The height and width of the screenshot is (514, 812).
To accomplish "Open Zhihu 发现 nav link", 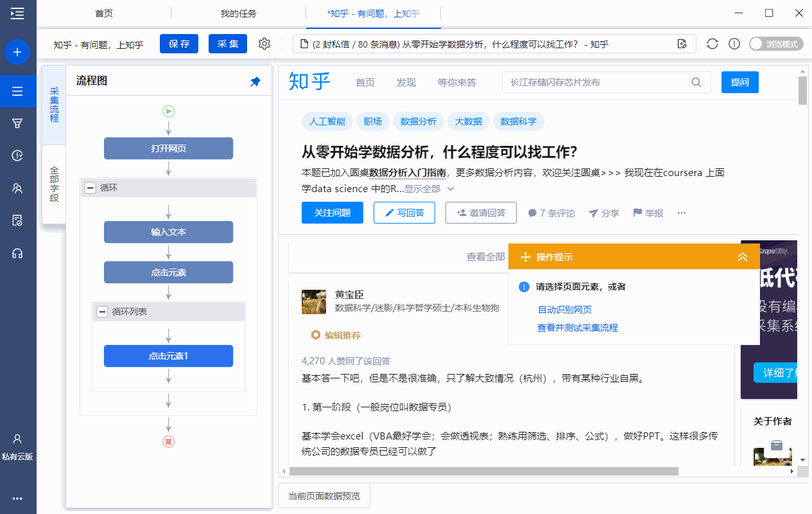I will point(406,82).
